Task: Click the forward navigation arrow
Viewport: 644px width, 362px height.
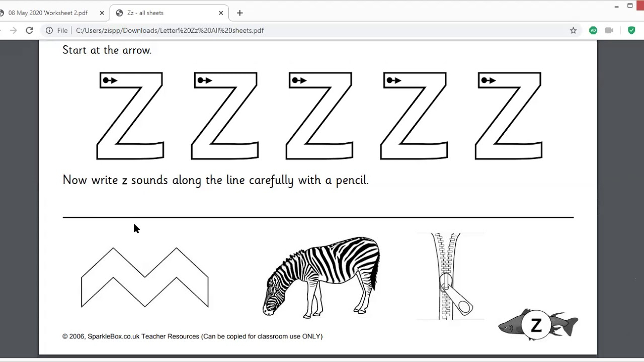Action: click(x=14, y=30)
